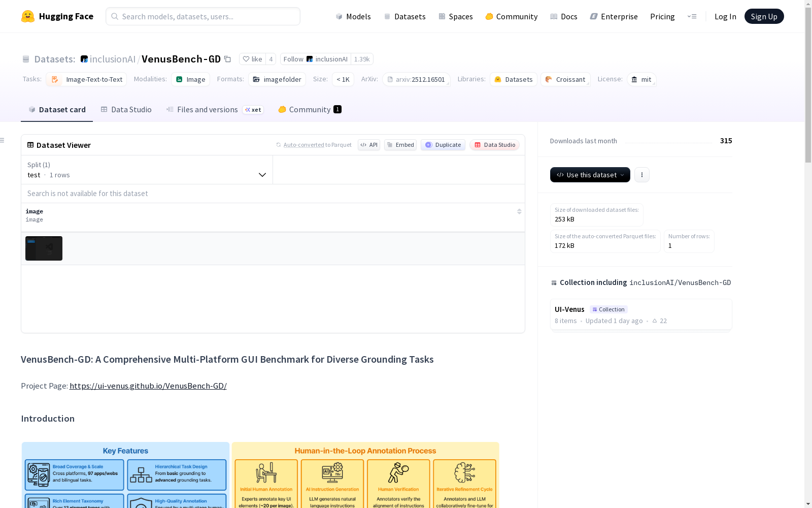Image resolution: width=812 pixels, height=508 pixels.
Task: Open the inclusionAI organization link in title
Action: coord(113,59)
